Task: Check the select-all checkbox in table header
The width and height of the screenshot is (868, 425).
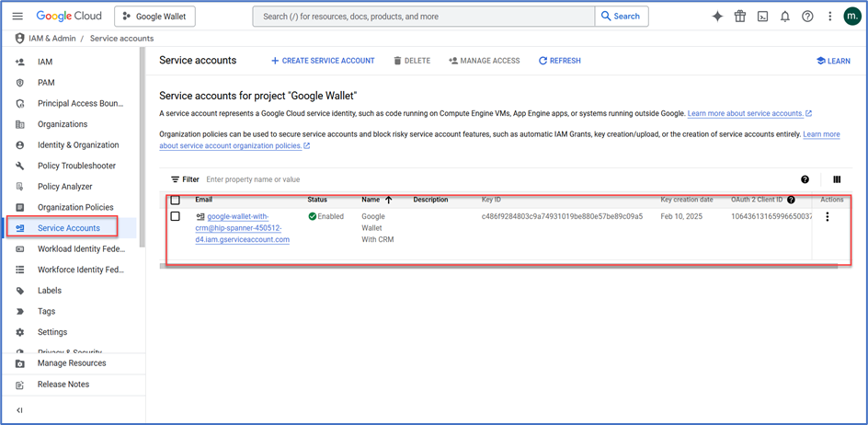Action: click(x=176, y=200)
